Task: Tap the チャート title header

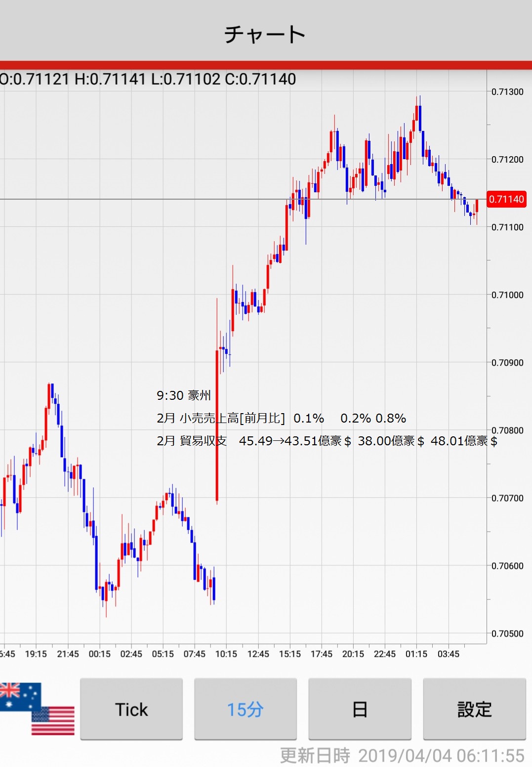Action: [x=265, y=35]
